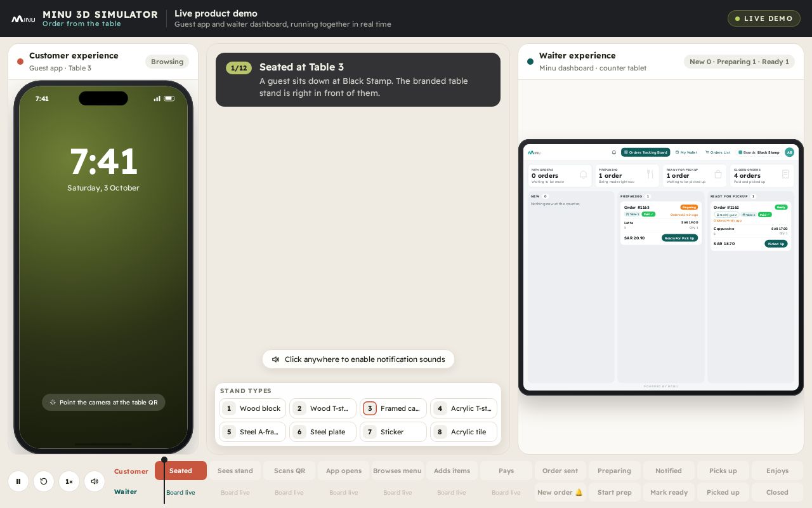Click Ready For Pick Up on order #1163
The width and height of the screenshot is (812, 508).
[x=679, y=238]
